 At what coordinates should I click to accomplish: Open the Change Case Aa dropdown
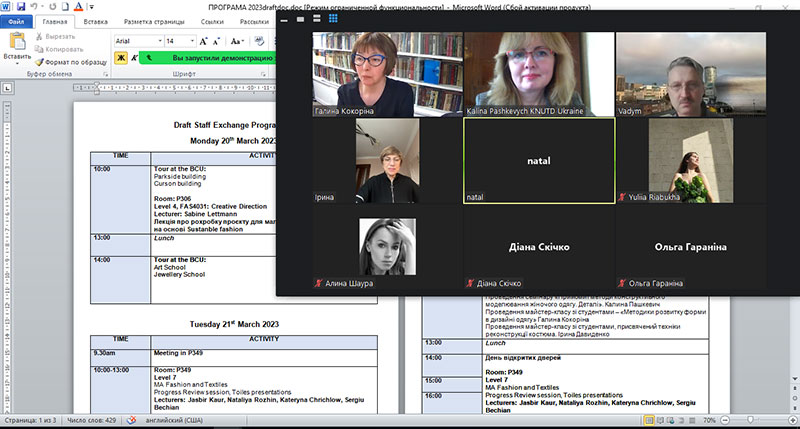[237, 41]
